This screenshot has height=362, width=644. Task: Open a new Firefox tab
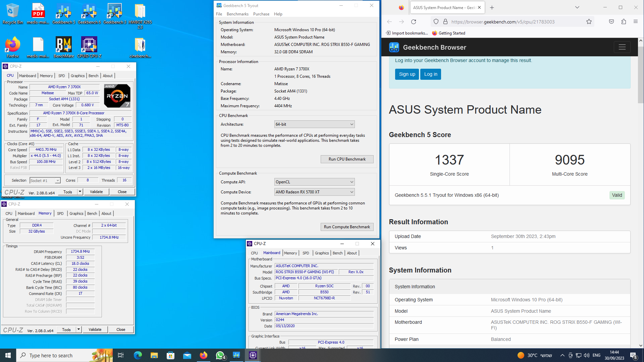pos(492,7)
